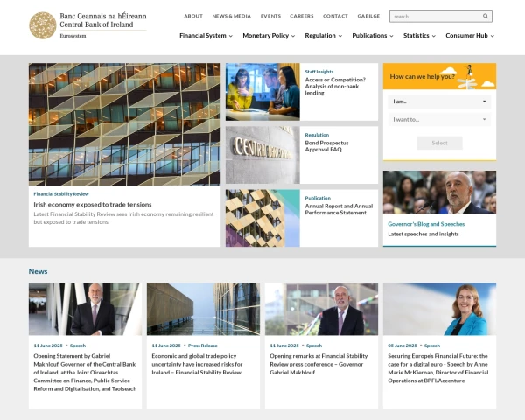Open Anne Marie McKiernan's photo
This screenshot has width=525, height=420.
439,309
